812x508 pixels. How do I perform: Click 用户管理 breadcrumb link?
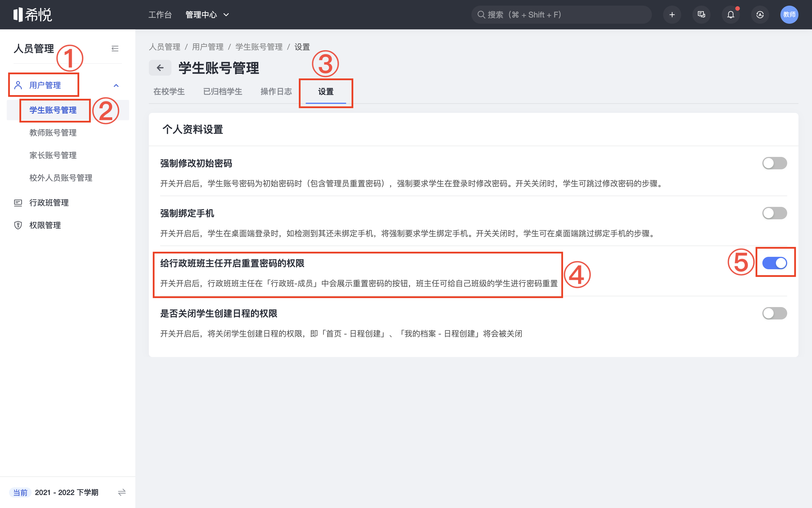[208, 47]
